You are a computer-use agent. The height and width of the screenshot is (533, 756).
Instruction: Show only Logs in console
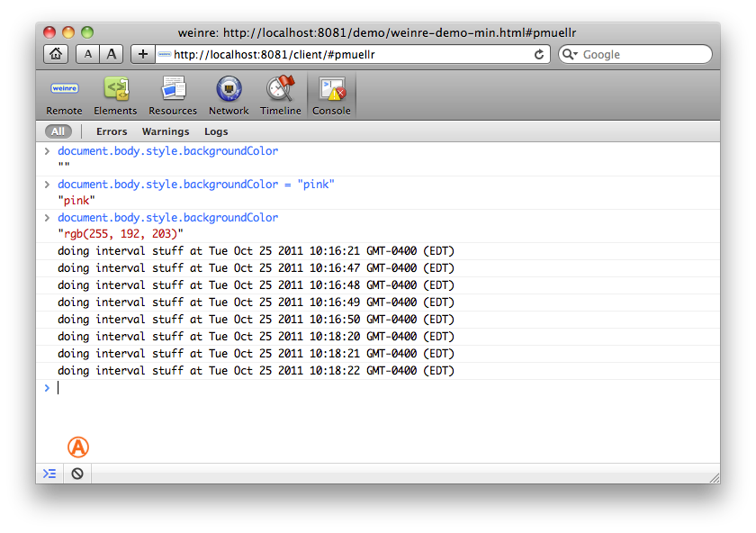point(216,131)
